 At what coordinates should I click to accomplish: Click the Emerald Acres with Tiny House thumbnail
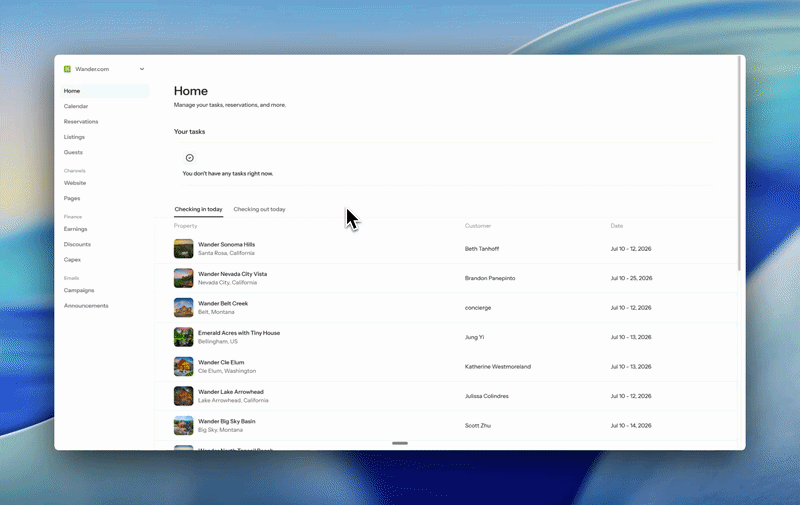(x=184, y=337)
